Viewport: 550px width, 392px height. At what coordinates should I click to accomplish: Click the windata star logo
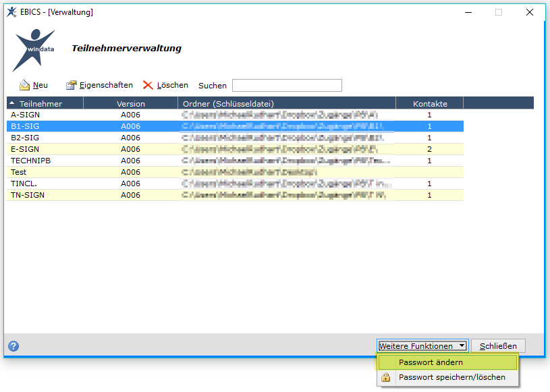34,51
